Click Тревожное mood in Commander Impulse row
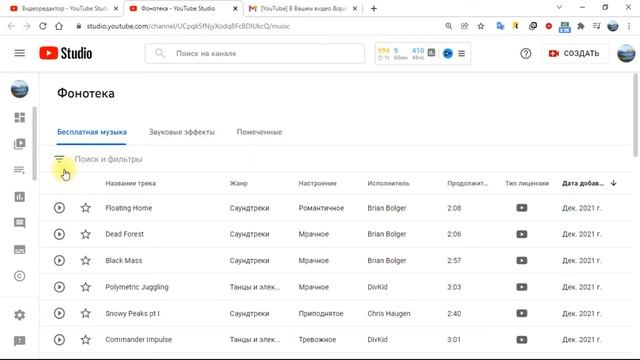This screenshot has width=640, height=360. point(317,340)
